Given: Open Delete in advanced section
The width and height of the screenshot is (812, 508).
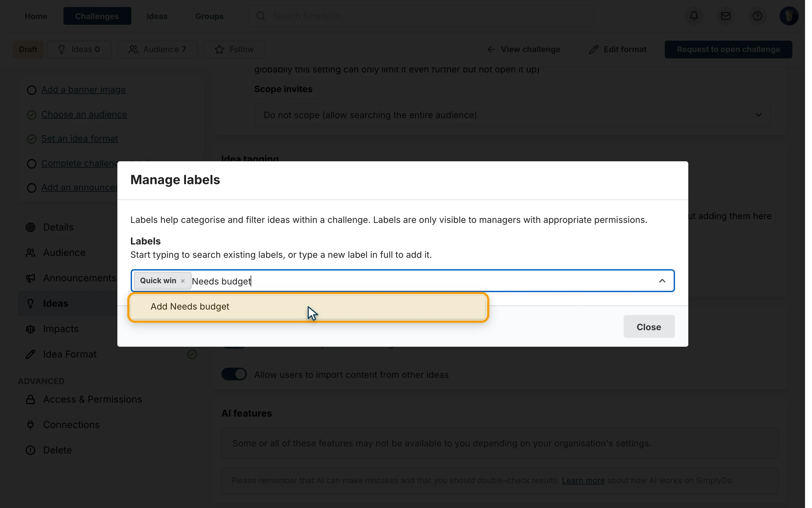Looking at the screenshot, I should coord(57,450).
